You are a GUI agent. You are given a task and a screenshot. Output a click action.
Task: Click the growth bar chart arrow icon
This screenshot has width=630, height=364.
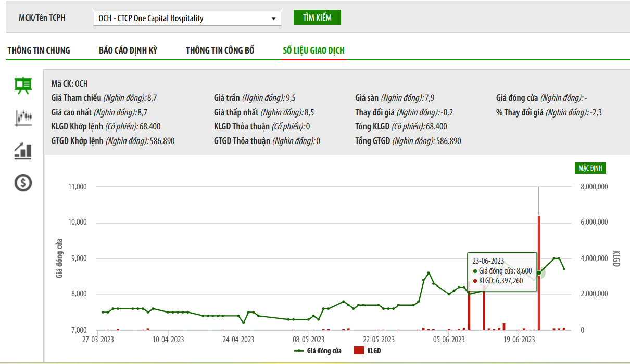pos(23,150)
